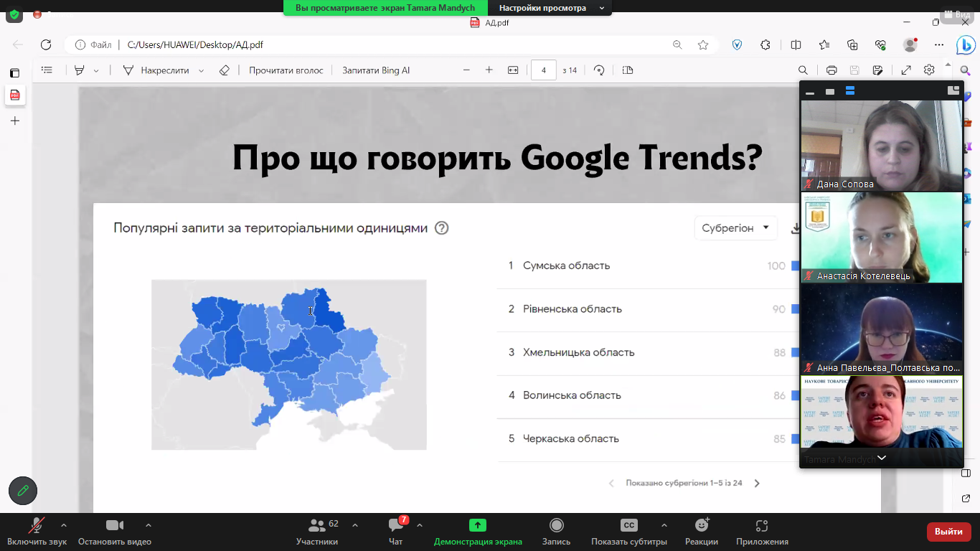Rotate the PDF page

(x=599, y=70)
